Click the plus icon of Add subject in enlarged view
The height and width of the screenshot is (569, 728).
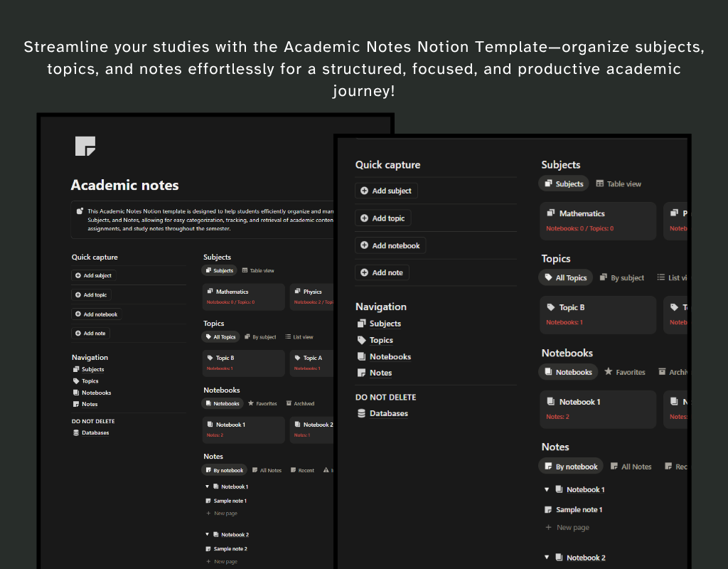click(365, 191)
